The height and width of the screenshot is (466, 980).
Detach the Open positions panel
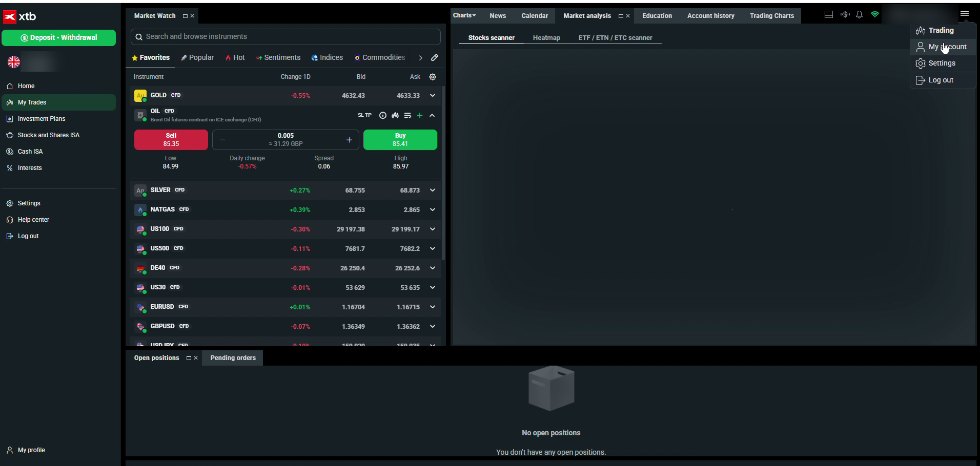189,358
